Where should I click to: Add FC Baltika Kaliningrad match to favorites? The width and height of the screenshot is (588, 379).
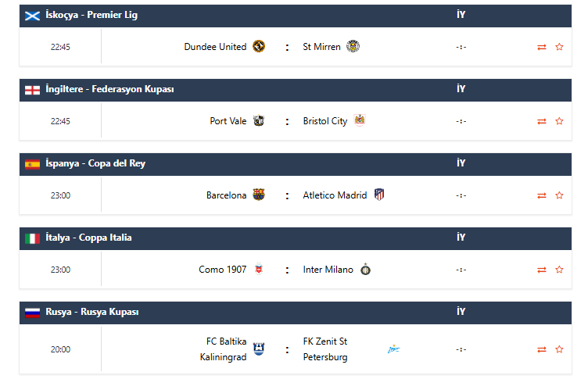tap(559, 349)
